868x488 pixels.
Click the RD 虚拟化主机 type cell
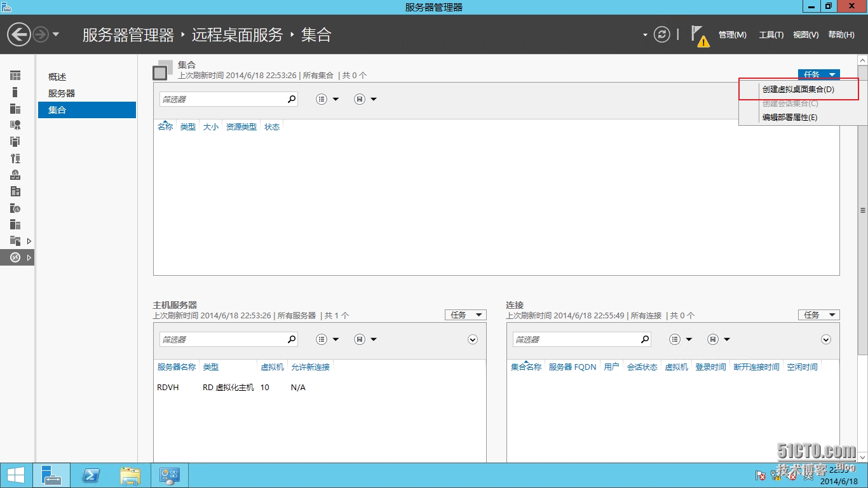(x=228, y=387)
